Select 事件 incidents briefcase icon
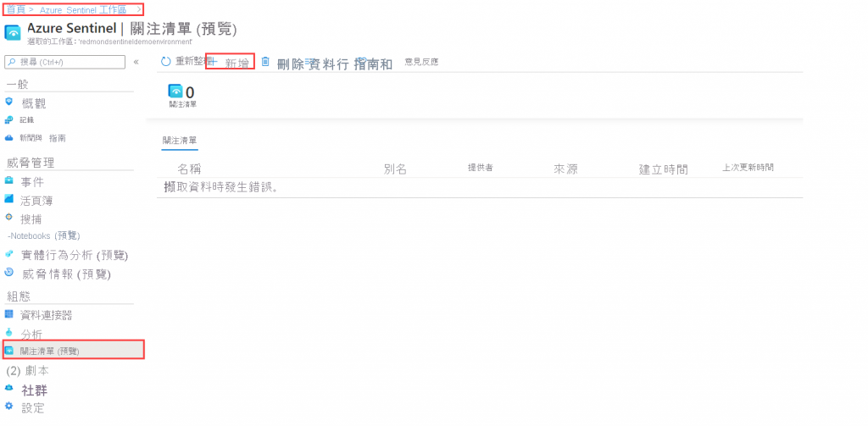This screenshot has width=868, height=426. pos(8,180)
